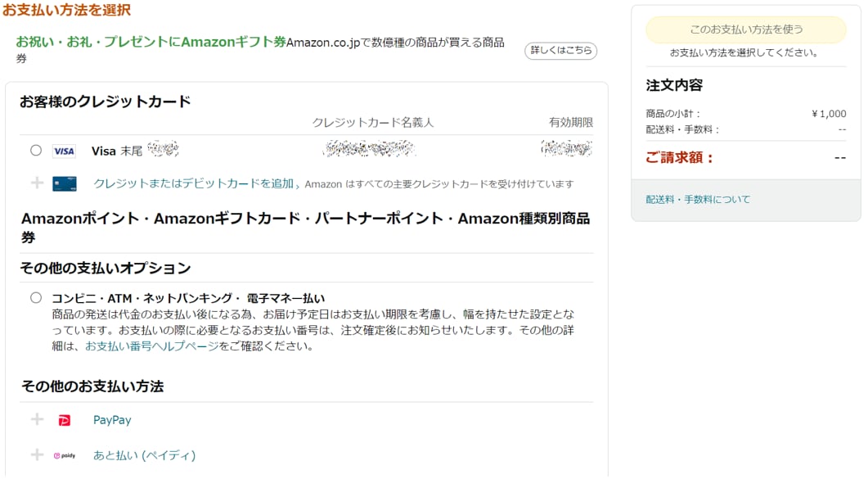Screen dimensions: 868x479
Task: Open 配送料・手数料について link
Action: click(698, 199)
